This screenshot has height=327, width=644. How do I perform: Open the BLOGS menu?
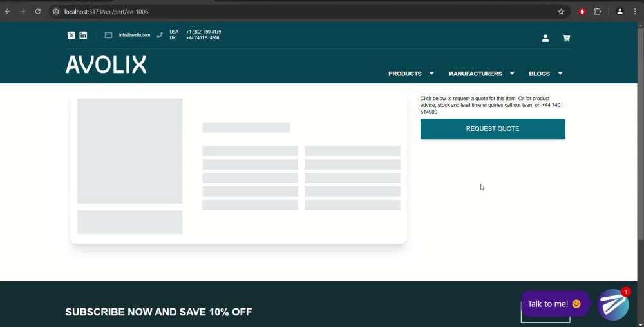[539, 74]
